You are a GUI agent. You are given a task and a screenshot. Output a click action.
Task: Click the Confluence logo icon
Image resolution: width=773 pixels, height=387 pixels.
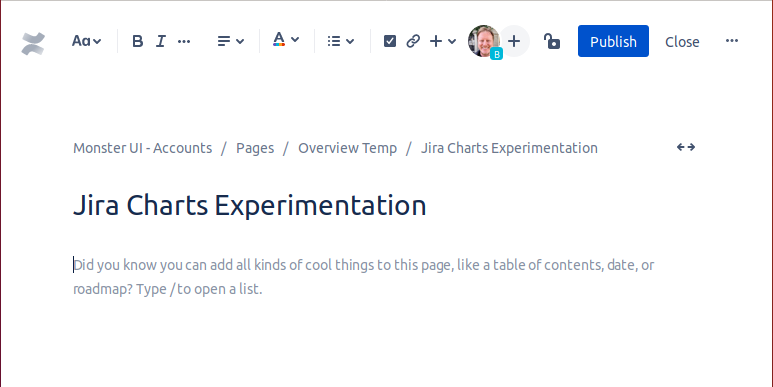tap(34, 43)
